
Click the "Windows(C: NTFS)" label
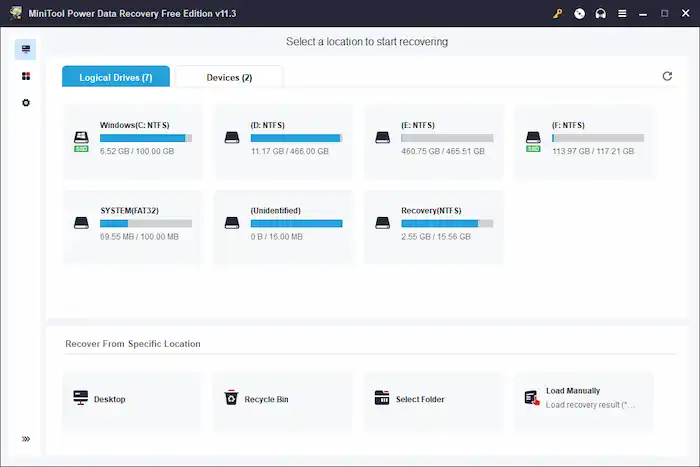pyautogui.click(x=135, y=125)
